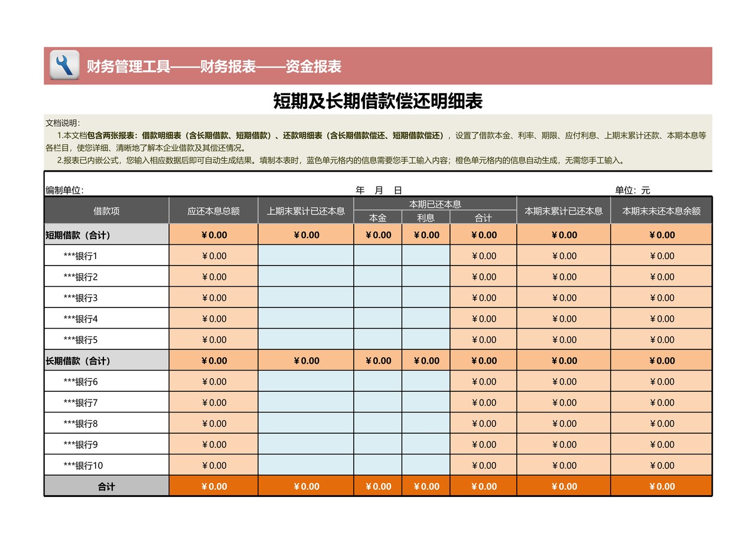The width and height of the screenshot is (756, 543).
Task: Select the title 短期及长期借款偿还明细表
Action: 378,100
